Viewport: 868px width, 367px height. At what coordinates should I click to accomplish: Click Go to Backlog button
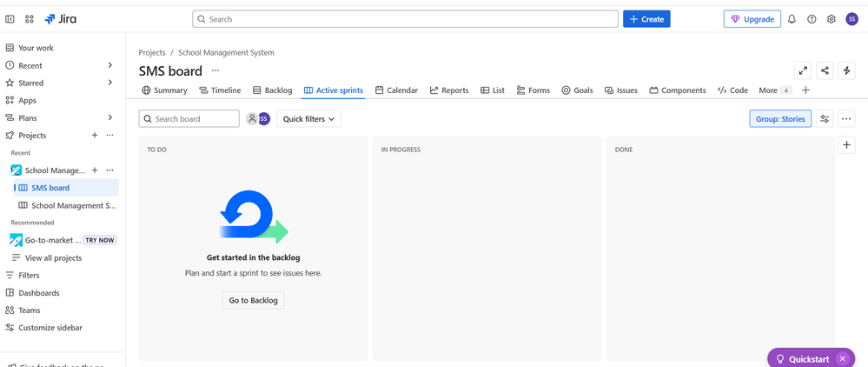point(254,300)
